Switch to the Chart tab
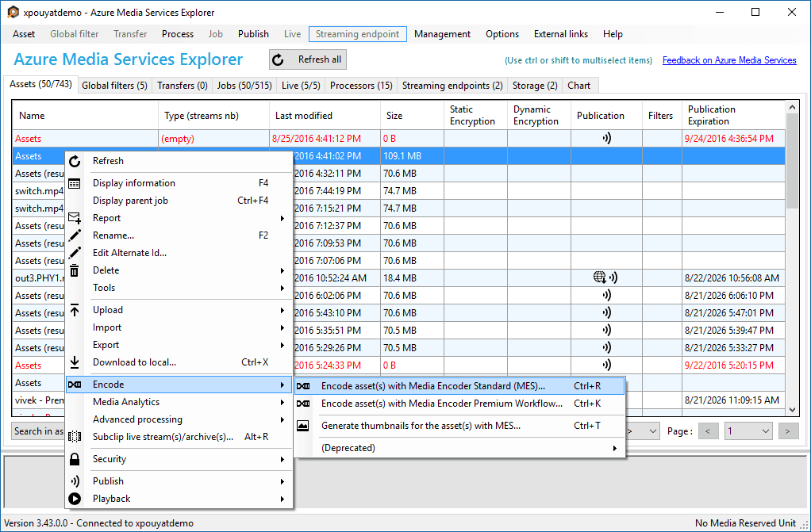 point(578,86)
